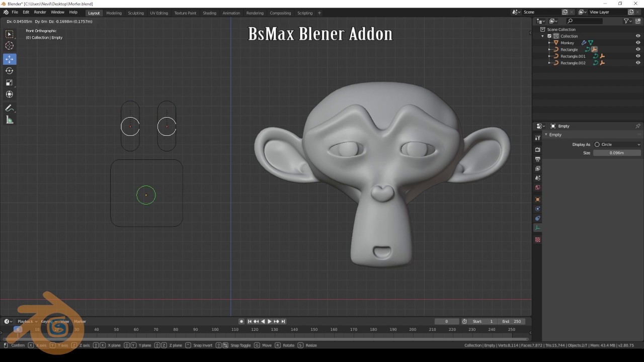This screenshot has width=644, height=362.
Task: Activate the Move tool
Action: tap(10, 59)
